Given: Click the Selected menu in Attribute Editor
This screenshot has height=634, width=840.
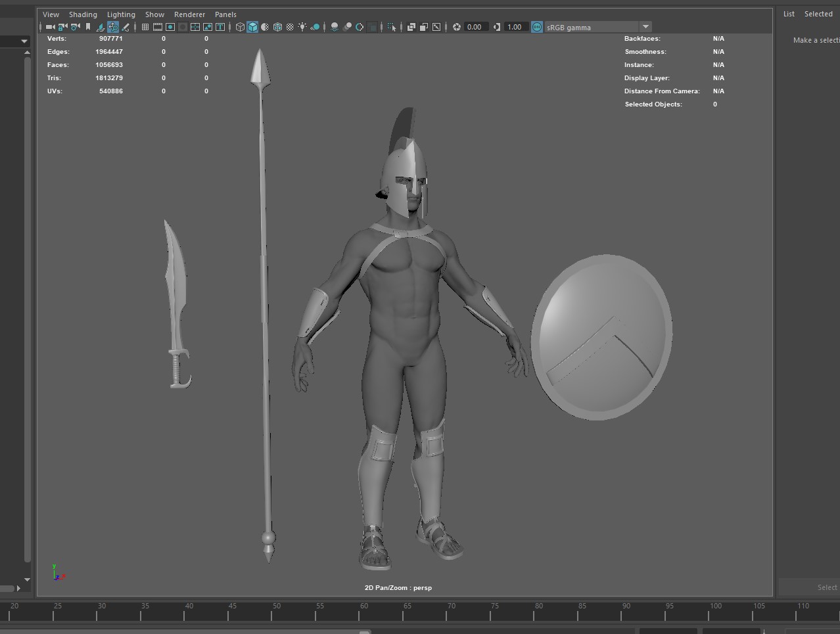Looking at the screenshot, I should pos(818,14).
